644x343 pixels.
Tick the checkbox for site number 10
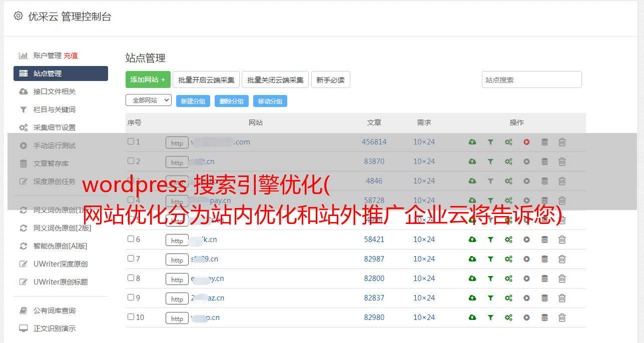pos(131,317)
